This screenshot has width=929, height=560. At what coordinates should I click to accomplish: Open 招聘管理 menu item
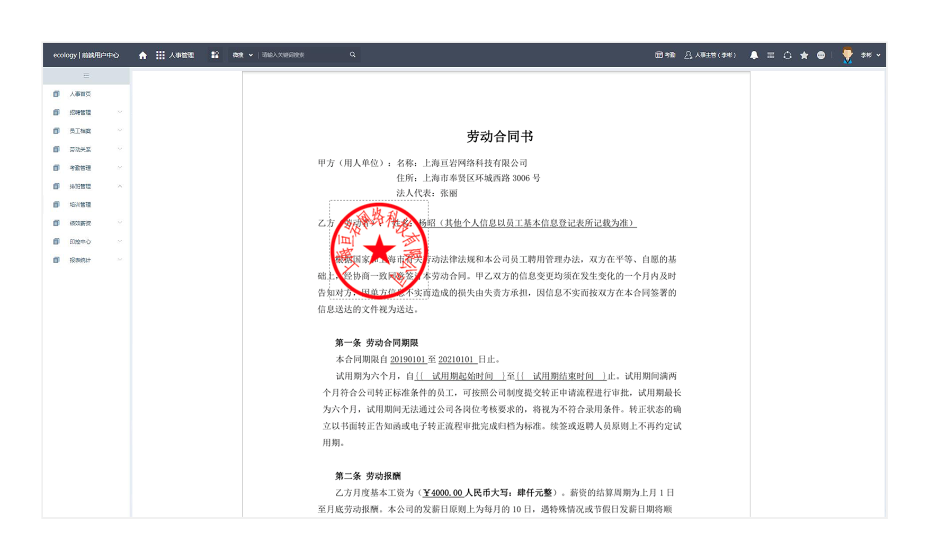(x=80, y=113)
